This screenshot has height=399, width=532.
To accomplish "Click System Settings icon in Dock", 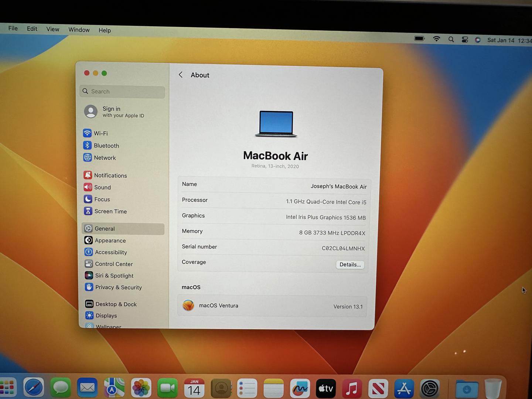I will 430,389.
